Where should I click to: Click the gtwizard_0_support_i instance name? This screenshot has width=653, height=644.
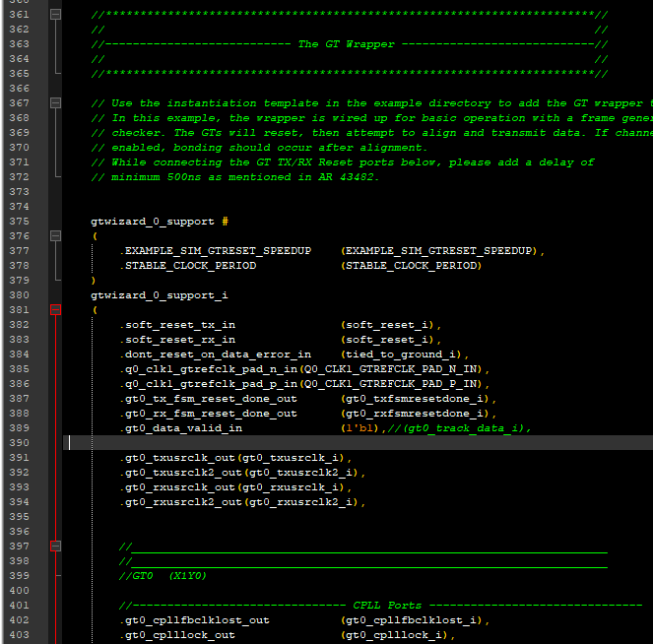[160, 295]
